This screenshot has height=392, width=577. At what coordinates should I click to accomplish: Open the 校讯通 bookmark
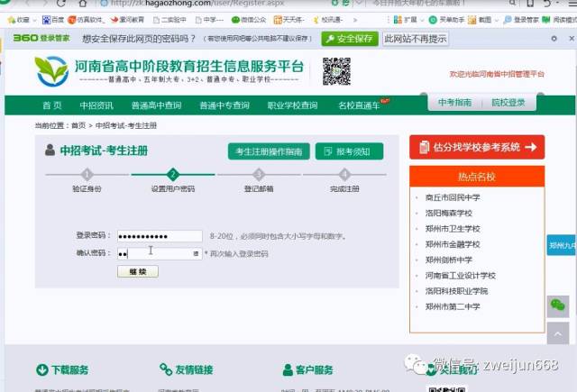pyautogui.click(x=328, y=20)
